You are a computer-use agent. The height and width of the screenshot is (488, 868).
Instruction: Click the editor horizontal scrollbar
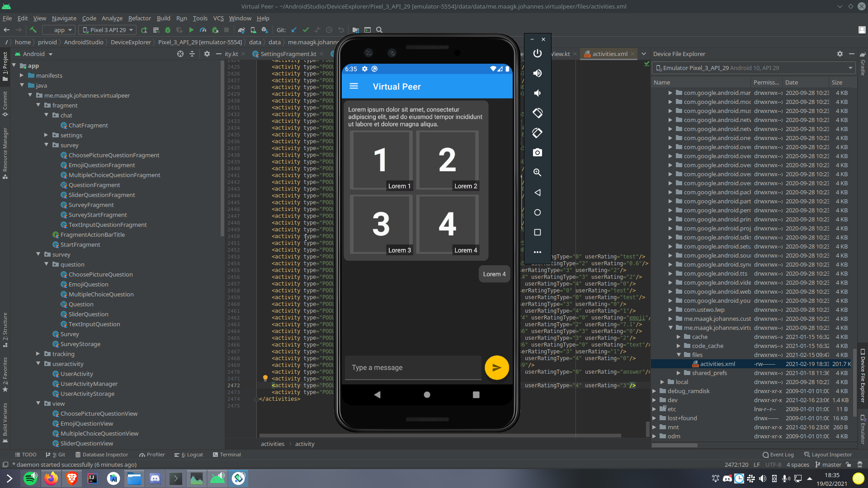pyautogui.click(x=439, y=436)
